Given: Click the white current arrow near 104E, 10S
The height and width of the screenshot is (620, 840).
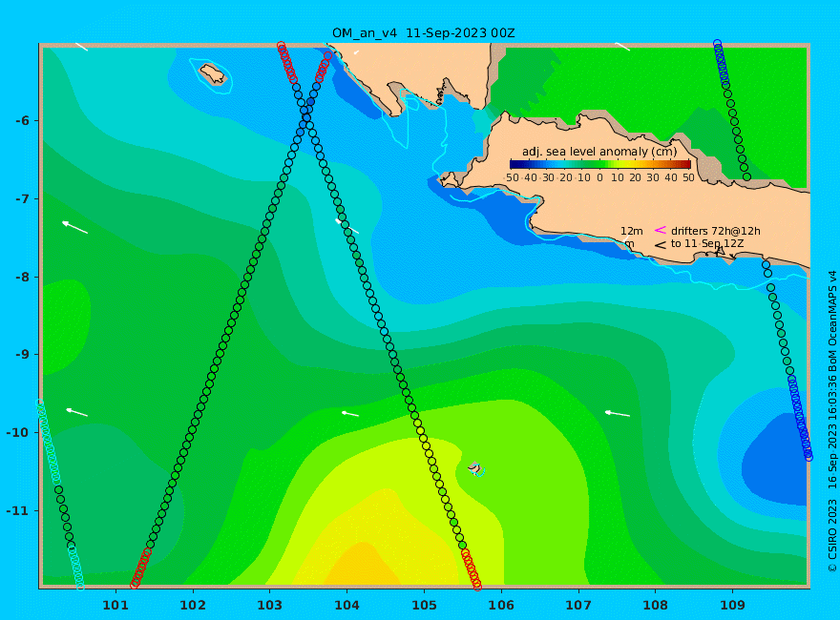Looking at the screenshot, I should click(350, 413).
